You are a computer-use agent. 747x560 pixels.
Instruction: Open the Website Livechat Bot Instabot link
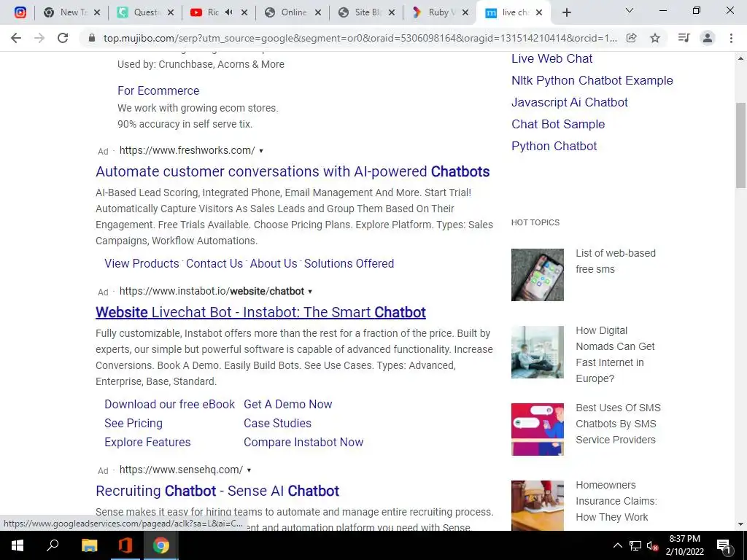[260, 312]
